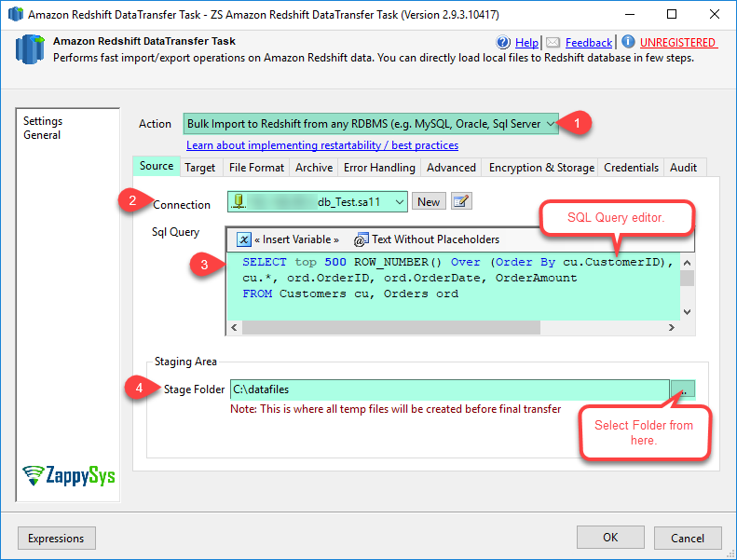
Task: Click the Insert Variable icon
Action: click(244, 239)
